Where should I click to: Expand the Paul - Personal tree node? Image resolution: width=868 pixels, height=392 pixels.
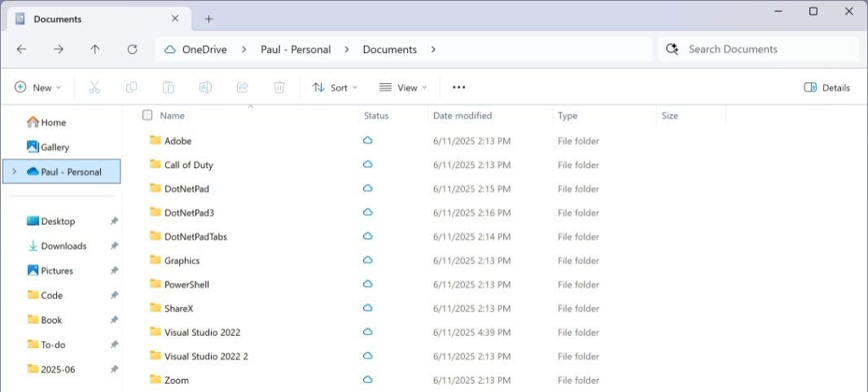coord(14,172)
